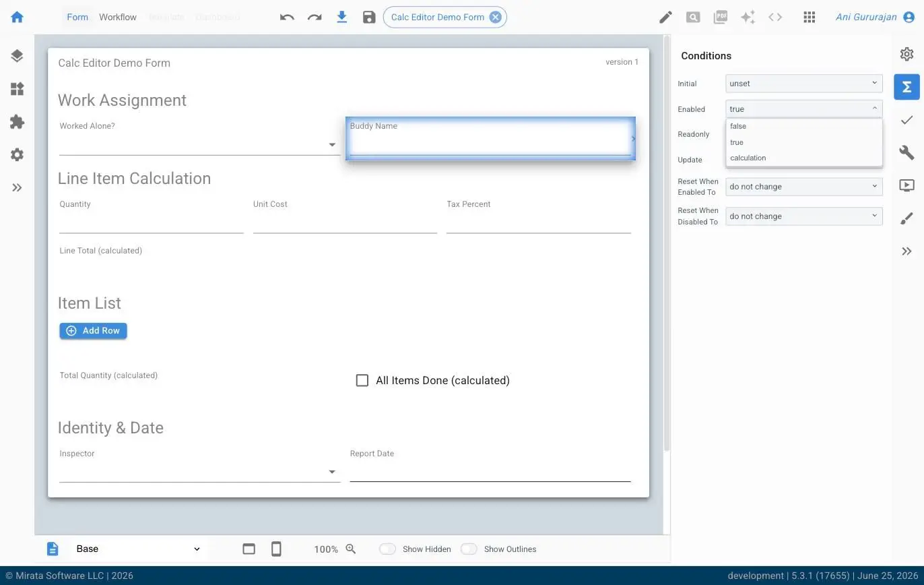
Task: Open the Inspector dropdown
Action: point(199,472)
